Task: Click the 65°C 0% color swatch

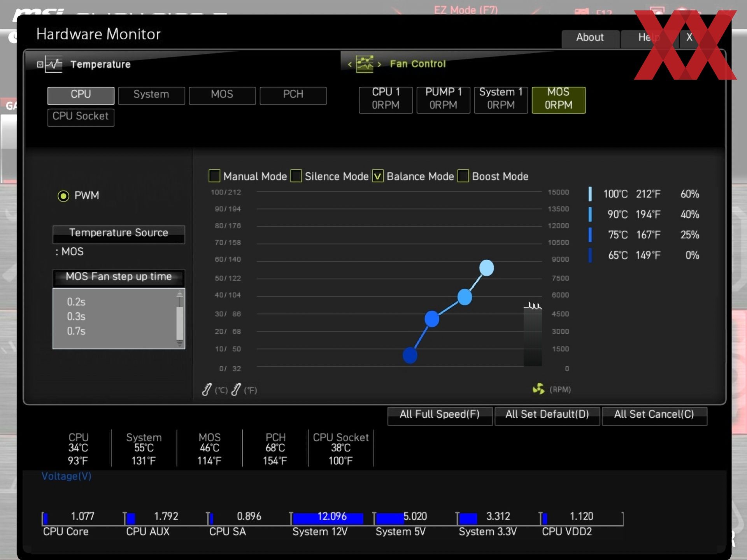Action: point(590,255)
